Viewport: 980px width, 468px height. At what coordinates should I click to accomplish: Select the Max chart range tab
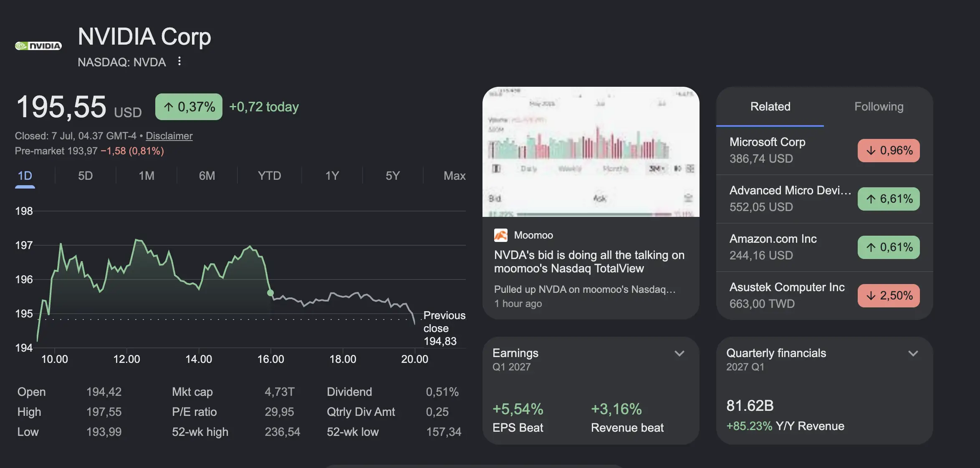click(x=455, y=176)
